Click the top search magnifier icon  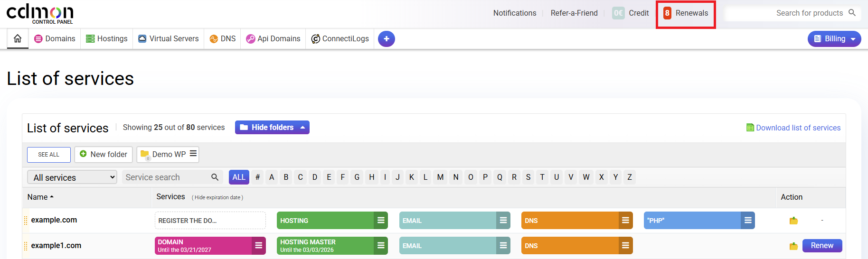(x=852, y=13)
